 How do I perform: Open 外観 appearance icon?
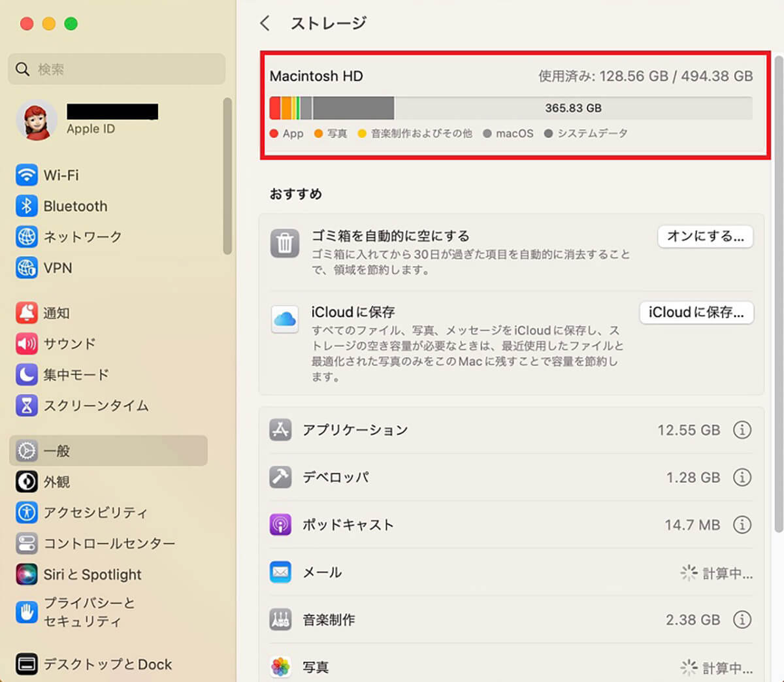pyautogui.click(x=27, y=481)
